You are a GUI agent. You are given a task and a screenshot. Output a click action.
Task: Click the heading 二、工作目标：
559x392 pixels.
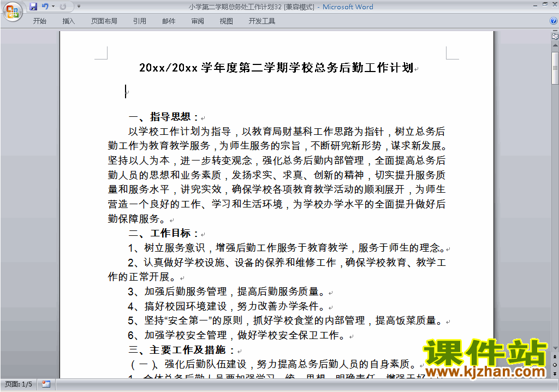[x=164, y=233]
